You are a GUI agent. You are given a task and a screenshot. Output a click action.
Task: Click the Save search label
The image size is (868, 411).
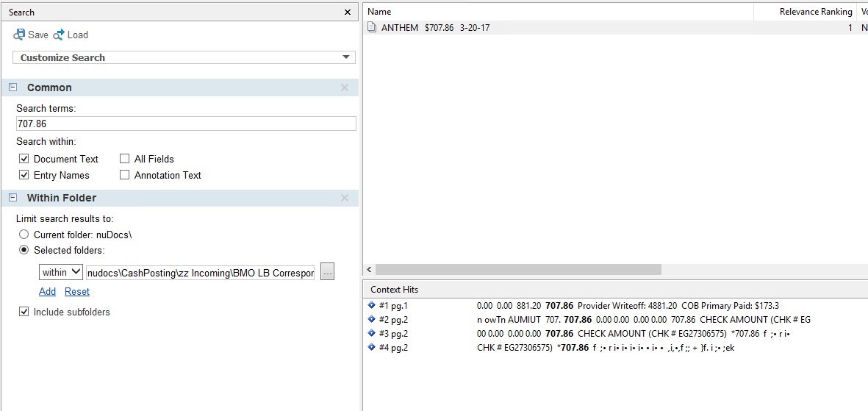point(38,35)
